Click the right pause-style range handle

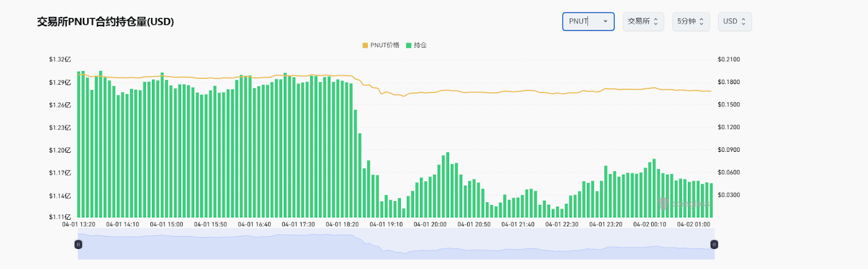pos(714,245)
